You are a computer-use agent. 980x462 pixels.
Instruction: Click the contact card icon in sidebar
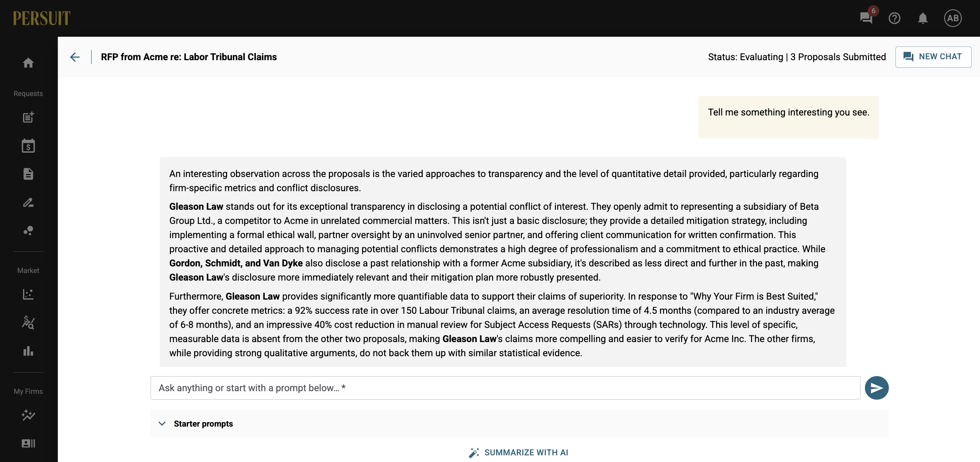pos(28,443)
